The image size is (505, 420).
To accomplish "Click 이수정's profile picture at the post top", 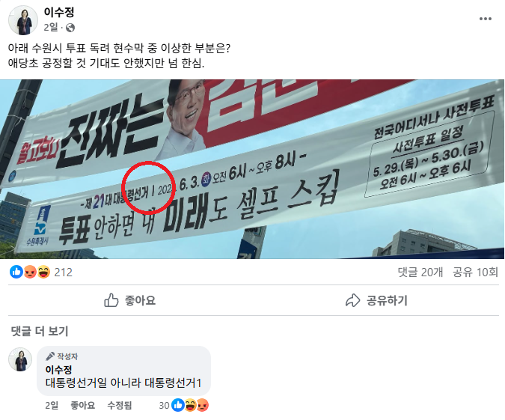I will [23, 20].
